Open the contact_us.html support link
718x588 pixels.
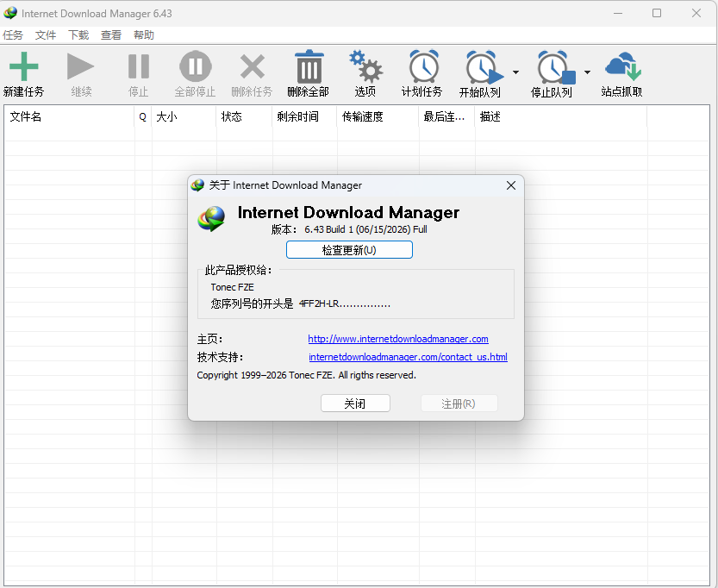[x=408, y=357]
